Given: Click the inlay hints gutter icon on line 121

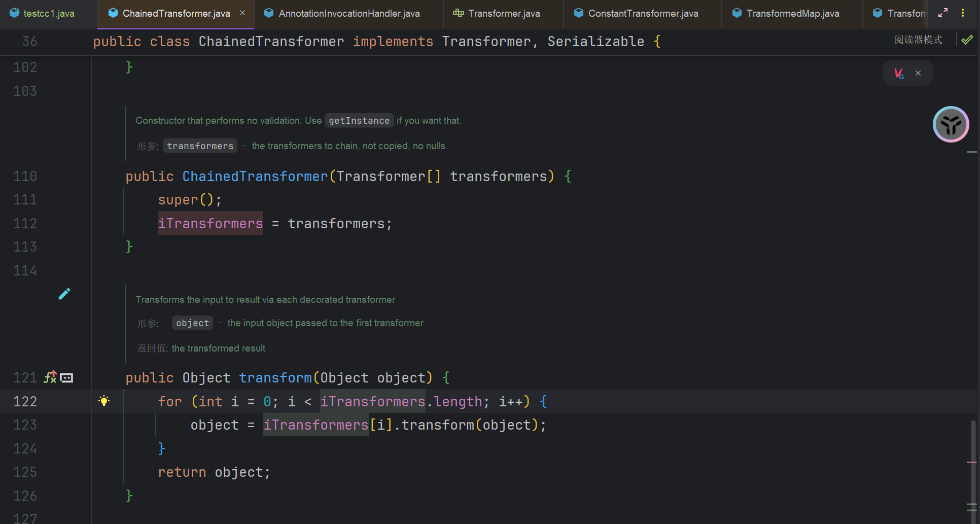Looking at the screenshot, I should pyautogui.click(x=67, y=378).
